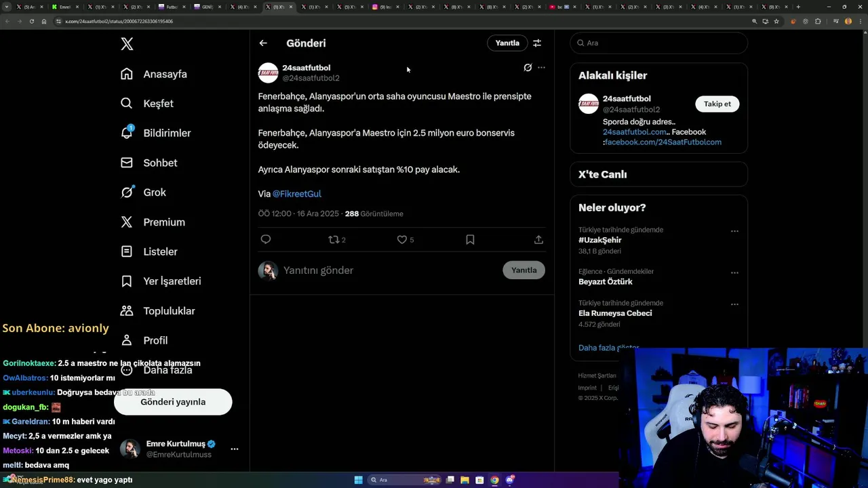Image resolution: width=868 pixels, height=488 pixels.
Task: Open Keşfet explore page
Action: 147,104
